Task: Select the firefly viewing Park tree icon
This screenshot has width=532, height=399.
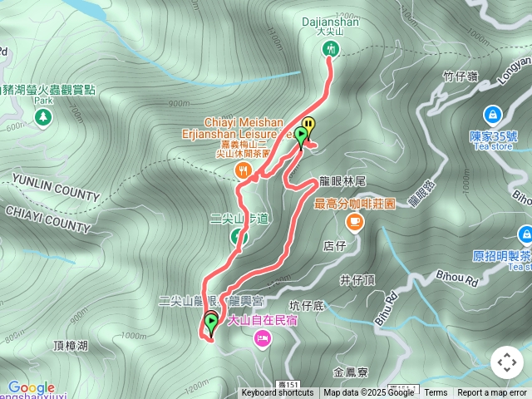Action: click(x=43, y=117)
